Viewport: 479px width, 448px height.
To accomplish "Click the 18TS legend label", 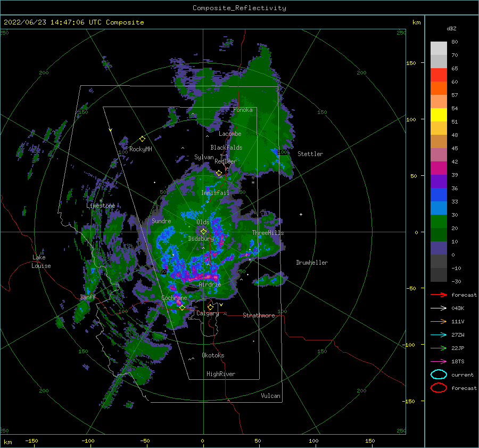I will tap(458, 362).
